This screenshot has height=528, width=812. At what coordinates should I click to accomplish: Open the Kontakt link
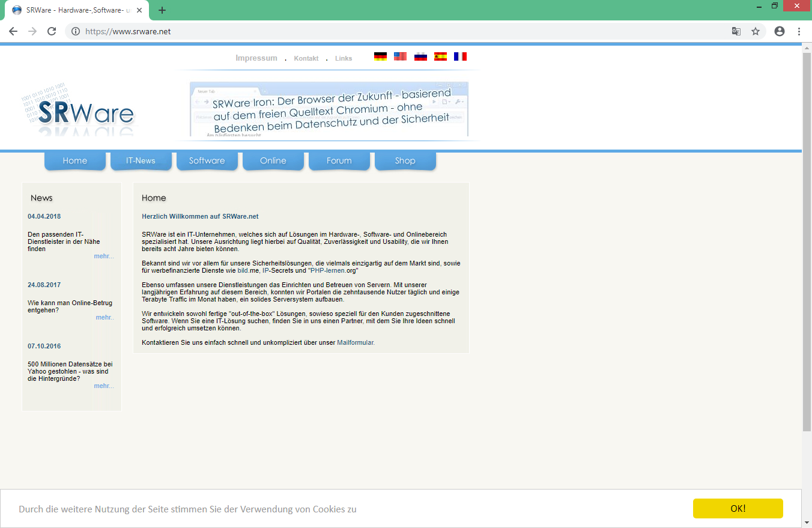click(x=306, y=58)
